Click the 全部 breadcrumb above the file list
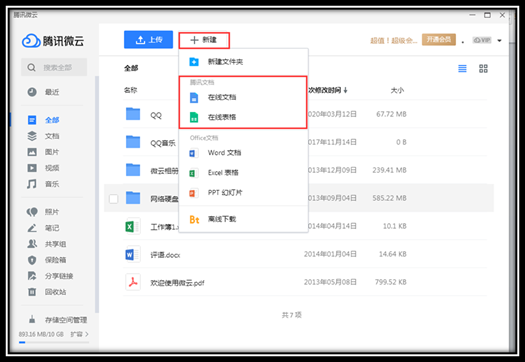The height and width of the screenshot is (362, 525). click(x=131, y=68)
